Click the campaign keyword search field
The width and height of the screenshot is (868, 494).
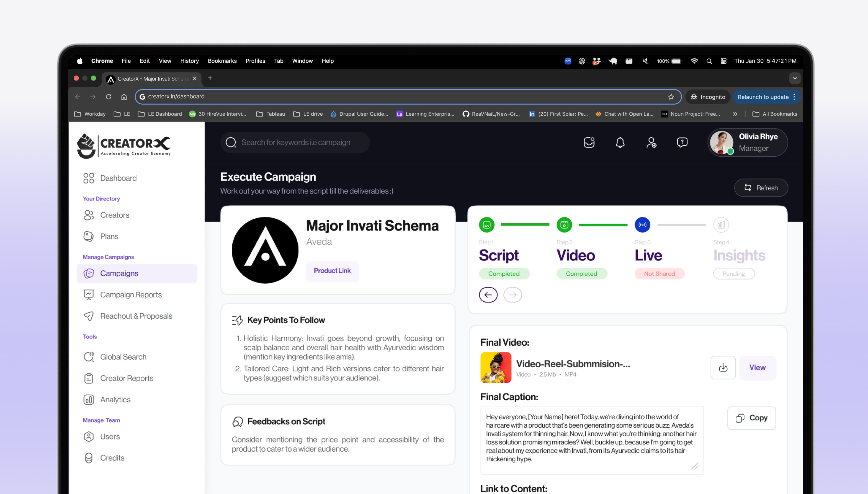click(295, 143)
